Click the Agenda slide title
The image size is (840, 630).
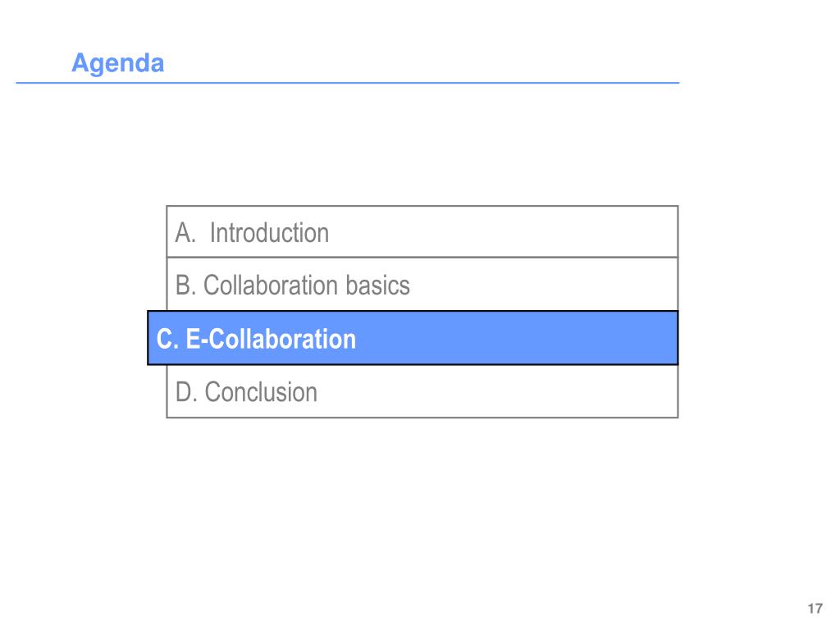tap(118, 63)
